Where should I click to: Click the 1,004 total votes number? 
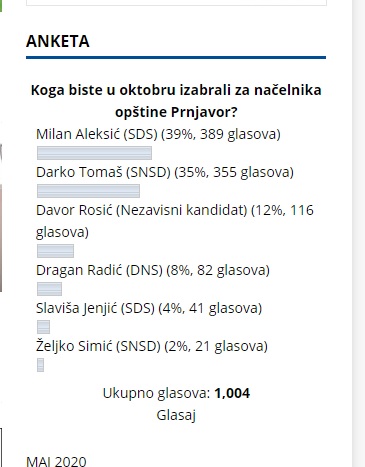click(232, 393)
